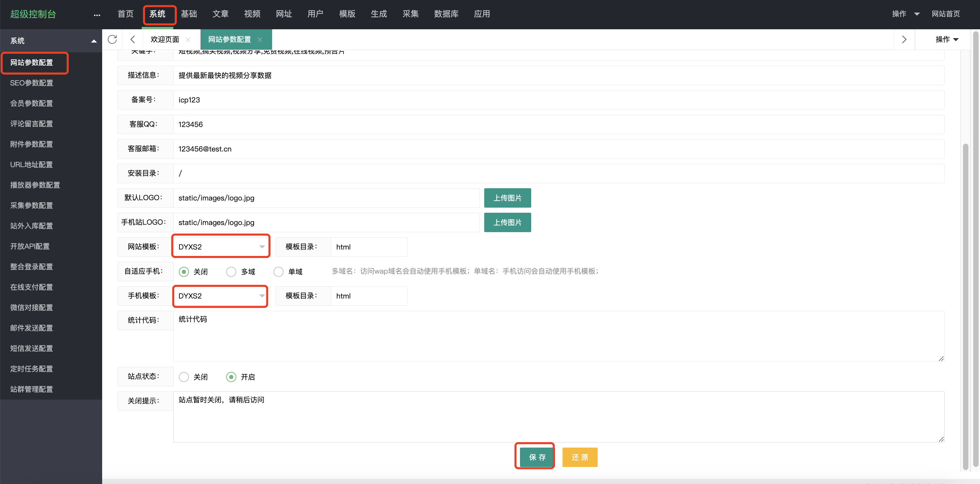Open 邮件发送配置 in sidebar

(x=32, y=328)
